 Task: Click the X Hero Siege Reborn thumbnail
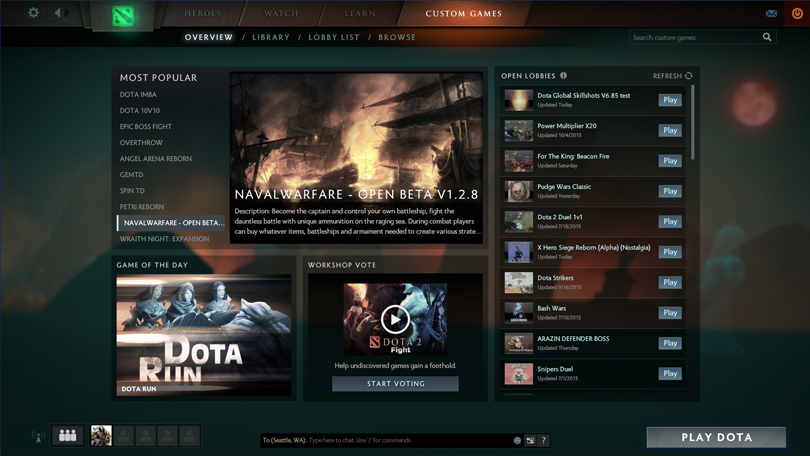click(519, 252)
